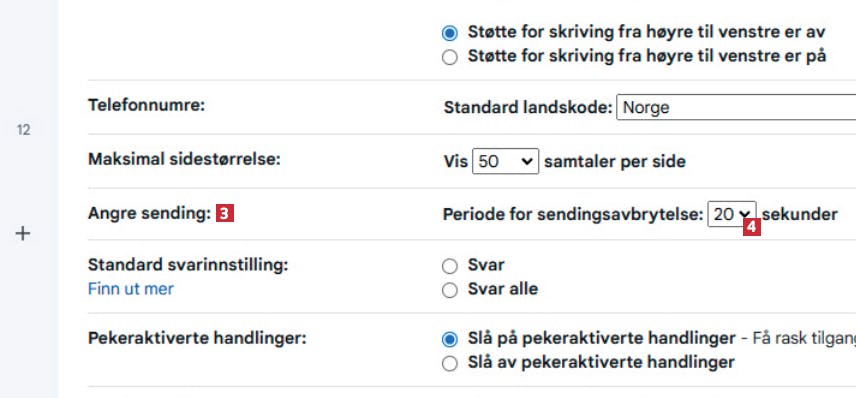Click the plus icon in left sidebar
Screen dimensions: 856x398
click(x=22, y=234)
